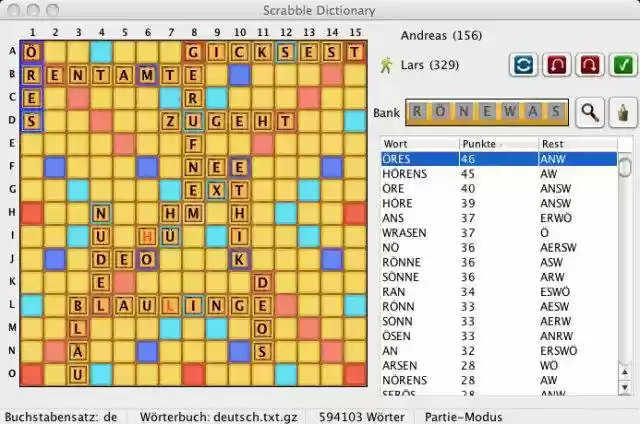640x424 pixels.
Task: Click the window close button
Action: point(14,10)
